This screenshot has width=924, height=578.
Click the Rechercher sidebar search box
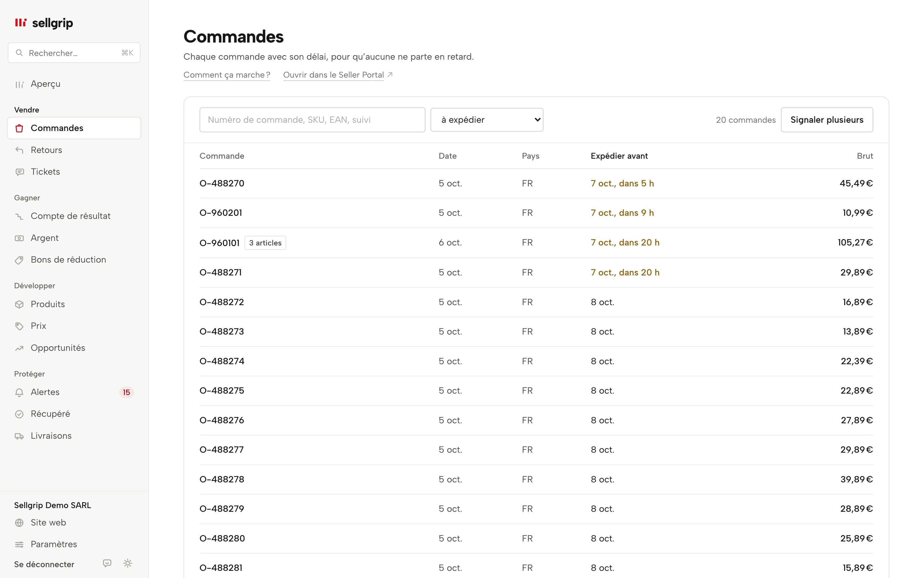[74, 53]
